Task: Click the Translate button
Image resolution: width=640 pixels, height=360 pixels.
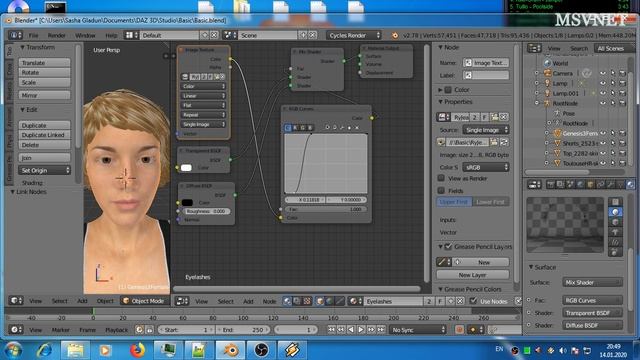Action: (44, 62)
